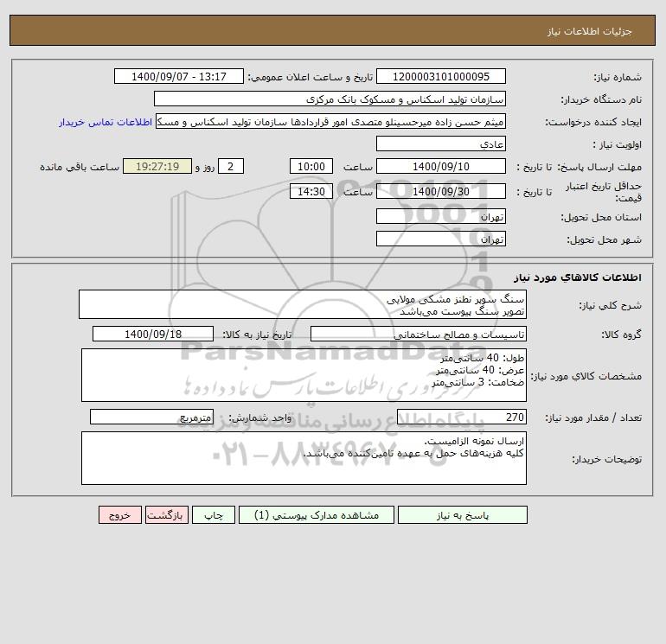Click the تعداد / مقدار مورد نیاز label
This screenshot has height=644, width=666.
(x=593, y=418)
